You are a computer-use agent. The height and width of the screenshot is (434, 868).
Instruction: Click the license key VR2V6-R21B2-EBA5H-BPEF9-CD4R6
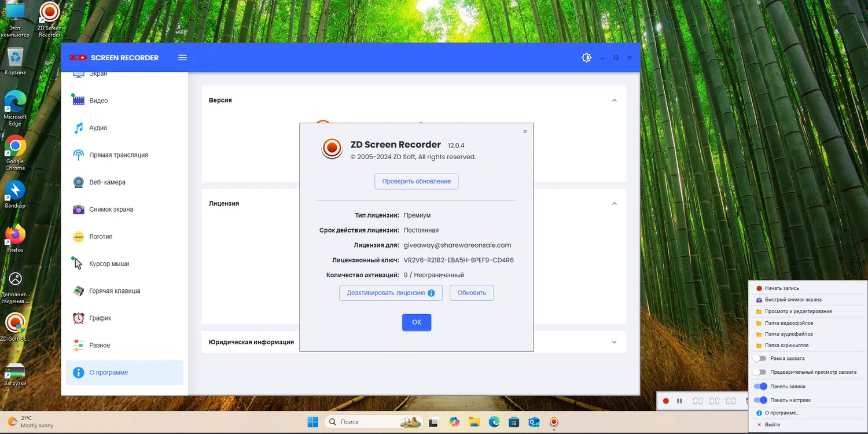[x=459, y=260]
